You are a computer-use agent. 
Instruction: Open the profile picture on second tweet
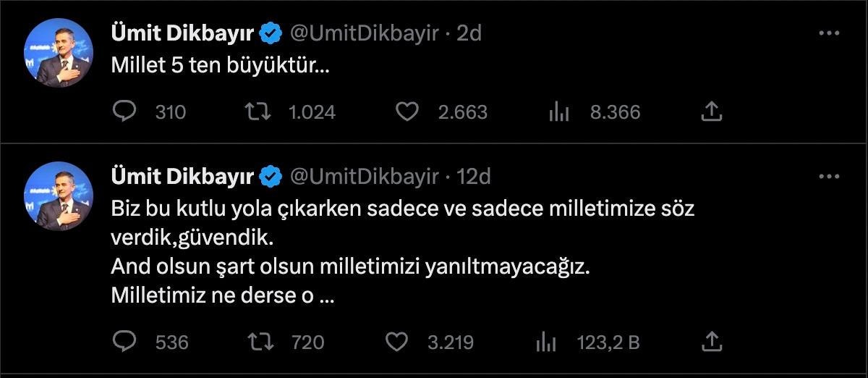click(59, 196)
